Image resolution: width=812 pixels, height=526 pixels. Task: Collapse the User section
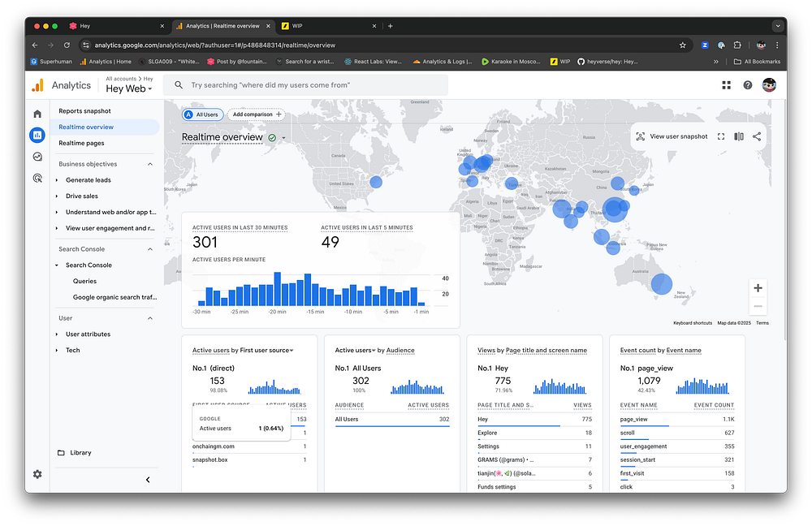tap(150, 318)
